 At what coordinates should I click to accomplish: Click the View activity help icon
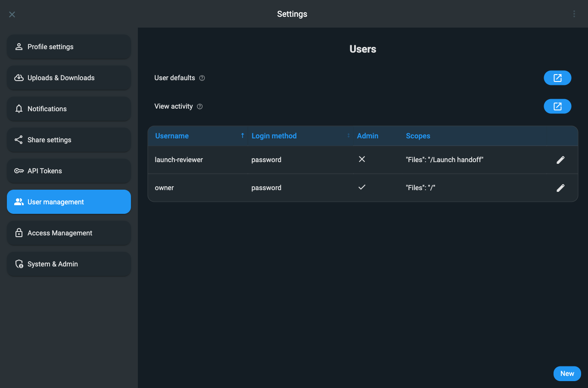coord(200,106)
